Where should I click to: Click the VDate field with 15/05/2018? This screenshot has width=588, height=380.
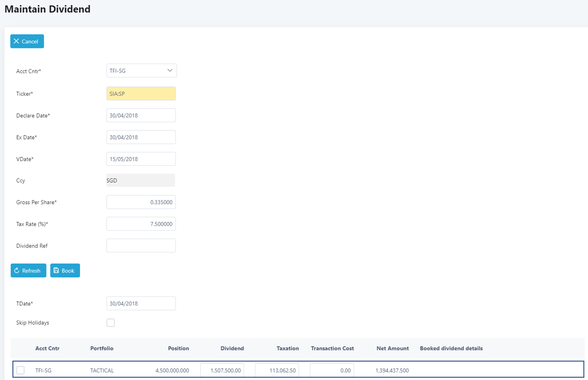(141, 159)
